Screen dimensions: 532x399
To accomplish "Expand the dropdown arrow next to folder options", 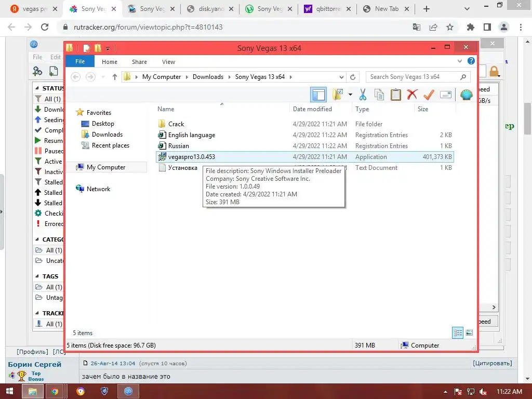I will click(x=350, y=95).
